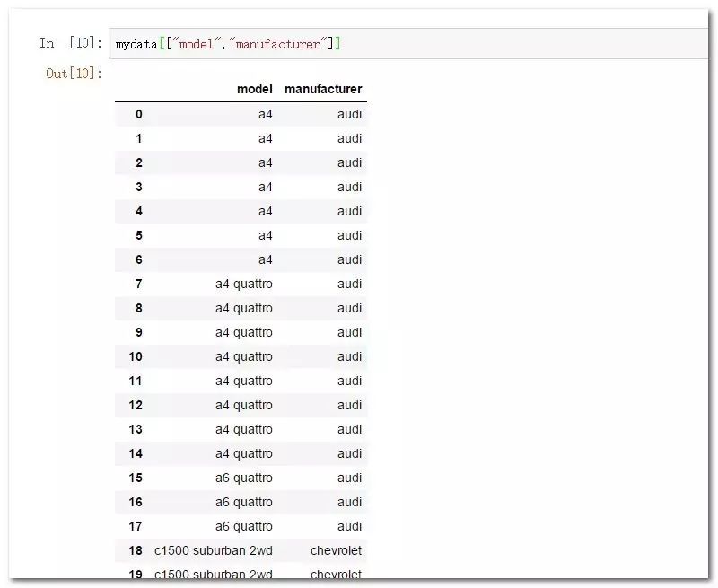Viewport: 718px width, 588px height.
Task: Click model 'a4' in row 3
Action: click(x=266, y=187)
